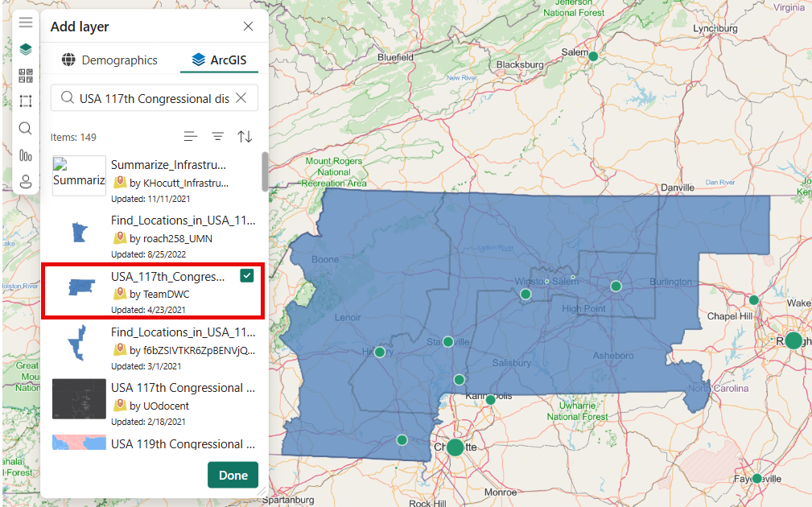The height and width of the screenshot is (507, 812).
Task: Clear the search field with the X
Action: tap(240, 97)
